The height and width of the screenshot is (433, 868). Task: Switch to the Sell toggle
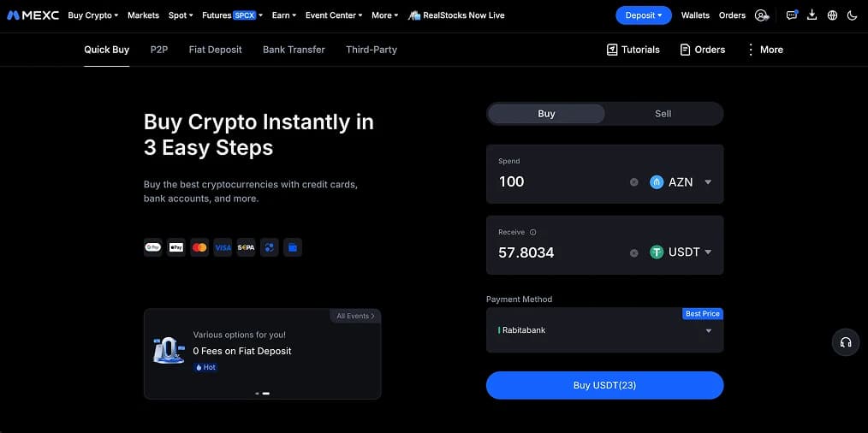663,114
